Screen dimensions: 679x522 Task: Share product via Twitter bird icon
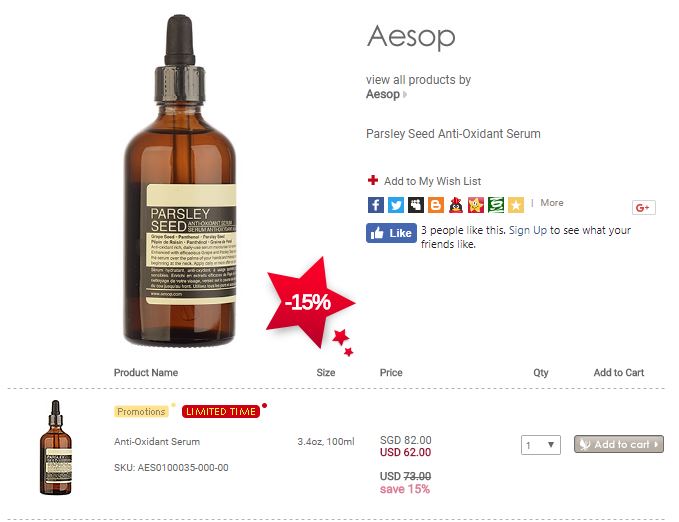[x=395, y=204]
